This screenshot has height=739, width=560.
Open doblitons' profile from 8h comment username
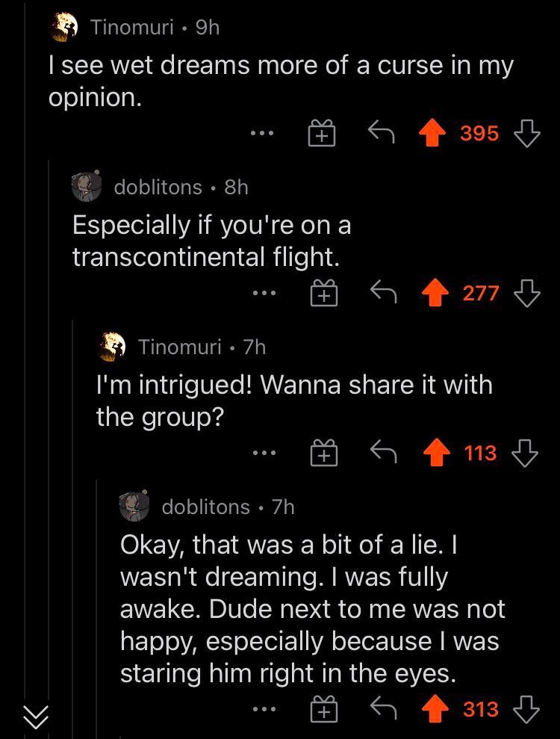[158, 187]
